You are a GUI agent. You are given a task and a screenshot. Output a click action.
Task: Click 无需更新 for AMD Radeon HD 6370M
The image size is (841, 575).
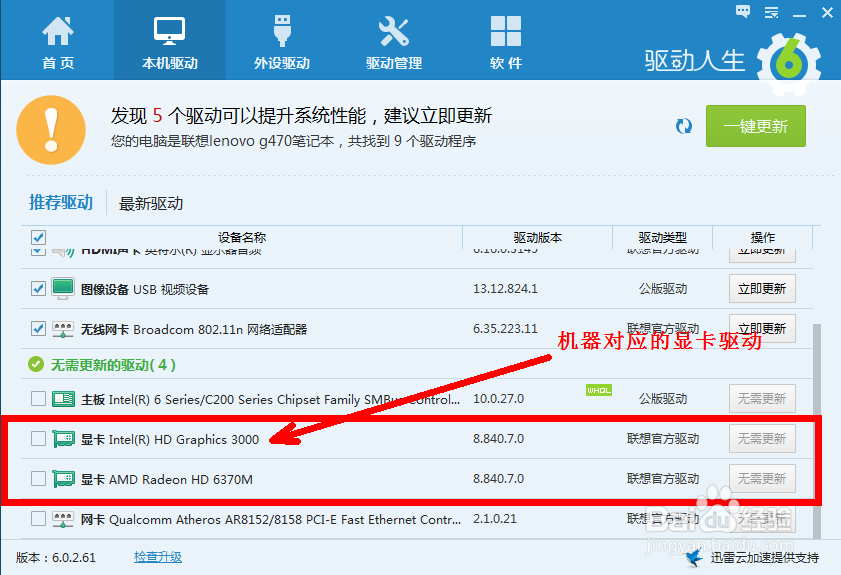[x=762, y=478]
